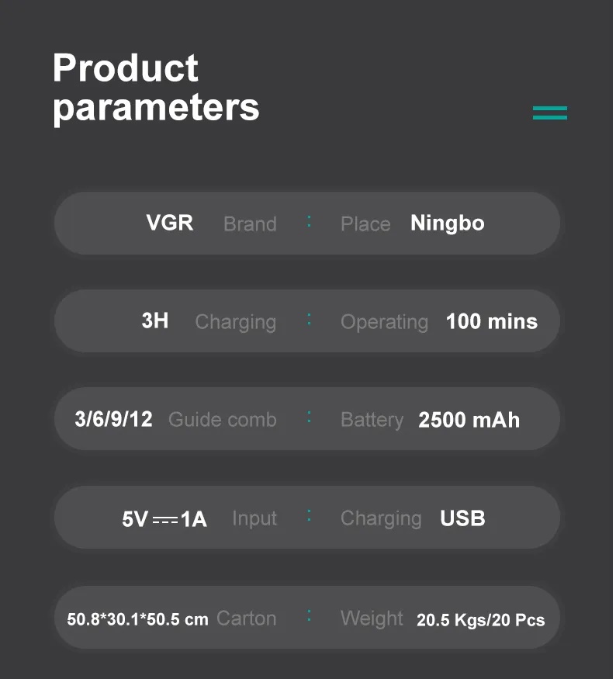Click the Weight label
The image size is (616, 679).
coord(372,618)
